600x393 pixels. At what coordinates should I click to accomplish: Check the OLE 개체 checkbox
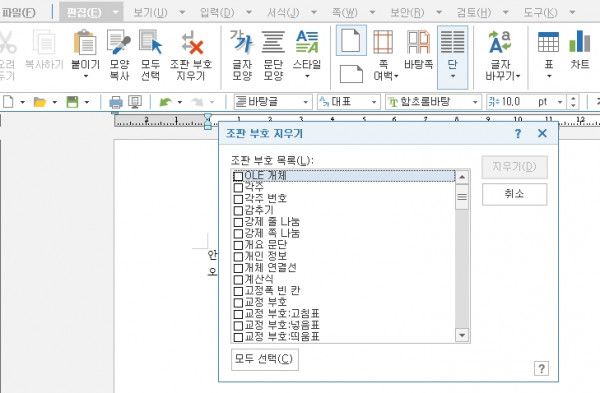[238, 176]
